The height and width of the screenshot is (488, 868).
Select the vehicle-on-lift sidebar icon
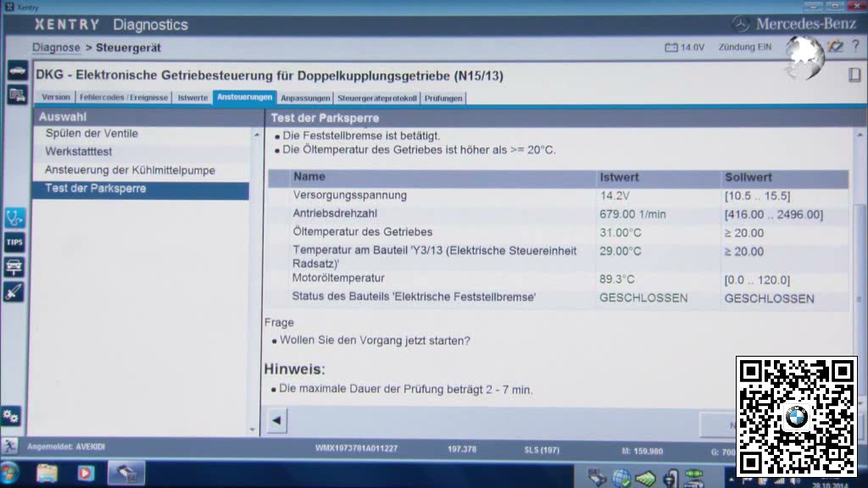pos(14,267)
